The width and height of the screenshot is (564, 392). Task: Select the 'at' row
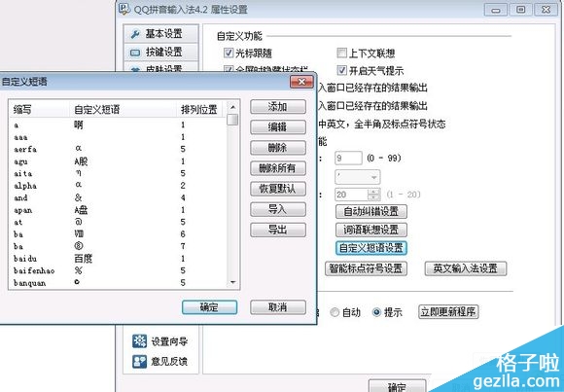(118, 222)
